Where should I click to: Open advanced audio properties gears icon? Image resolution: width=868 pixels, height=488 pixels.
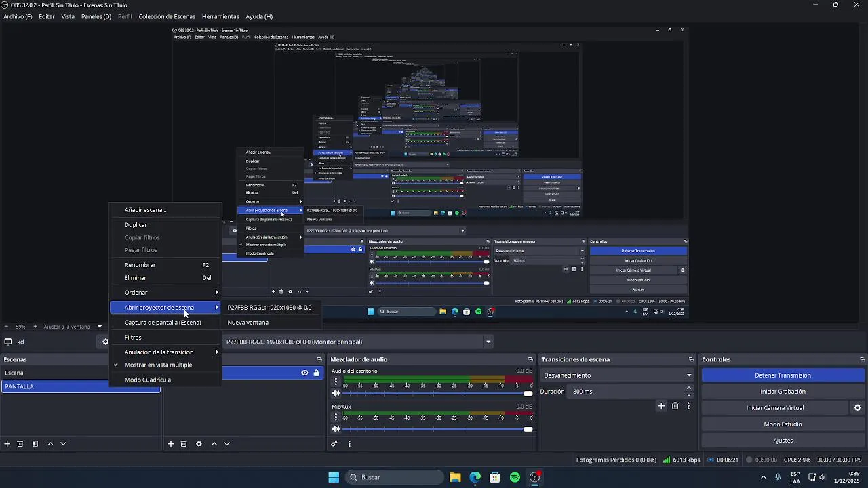click(x=334, y=444)
